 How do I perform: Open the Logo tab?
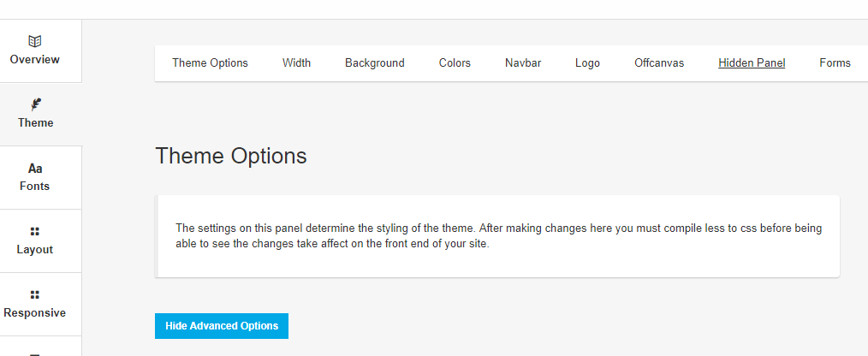click(x=587, y=63)
